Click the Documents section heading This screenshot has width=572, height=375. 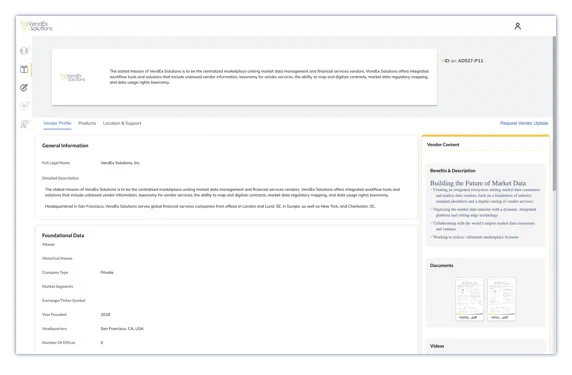(441, 266)
